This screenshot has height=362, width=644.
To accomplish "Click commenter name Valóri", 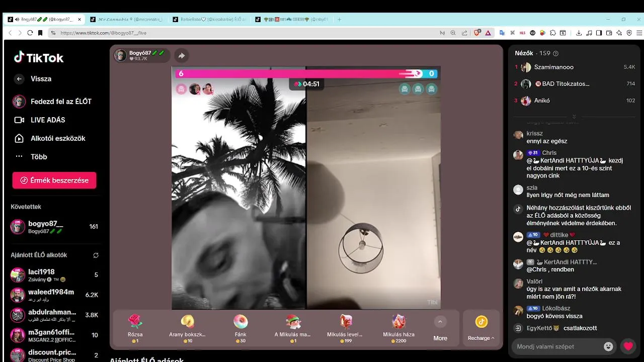I will (x=534, y=282).
